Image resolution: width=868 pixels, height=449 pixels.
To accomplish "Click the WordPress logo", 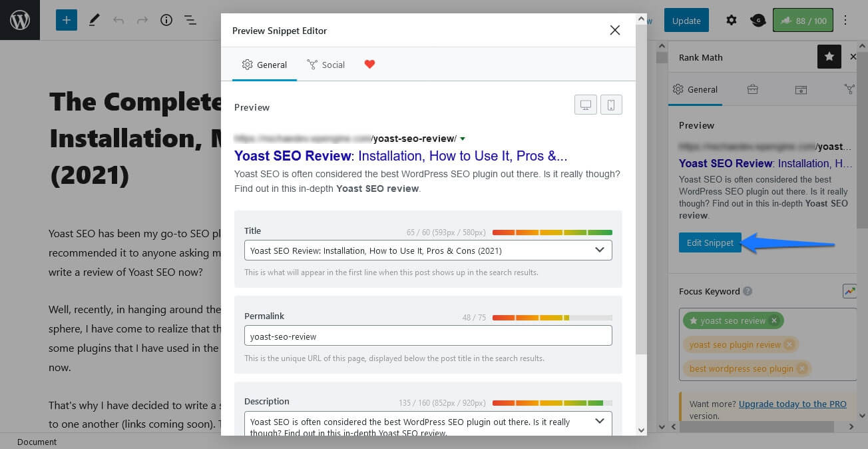I will [20, 20].
